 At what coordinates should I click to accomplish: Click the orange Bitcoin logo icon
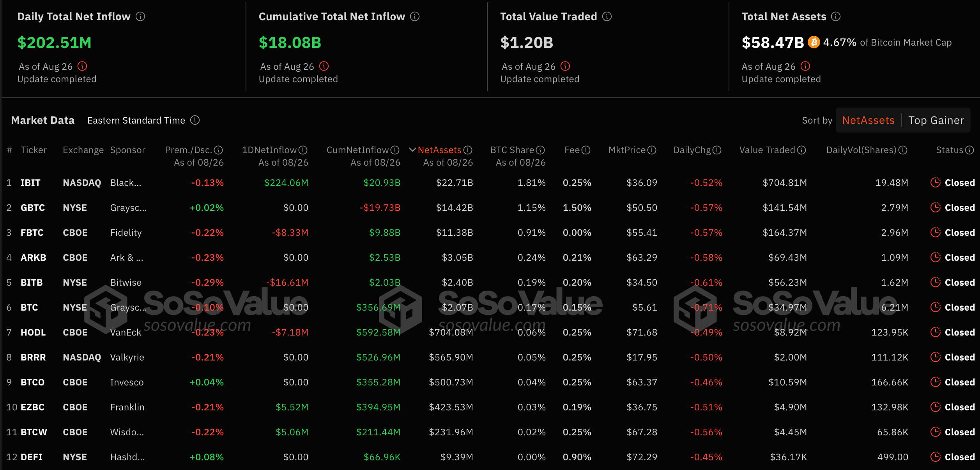click(x=814, y=42)
